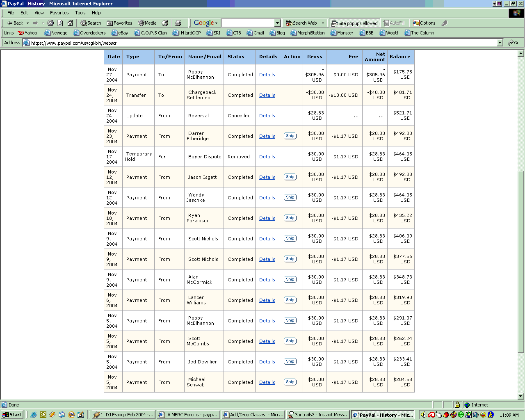The height and width of the screenshot is (420, 525).
Task: Click Ship for Jason Isgett payment
Action: [290, 177]
